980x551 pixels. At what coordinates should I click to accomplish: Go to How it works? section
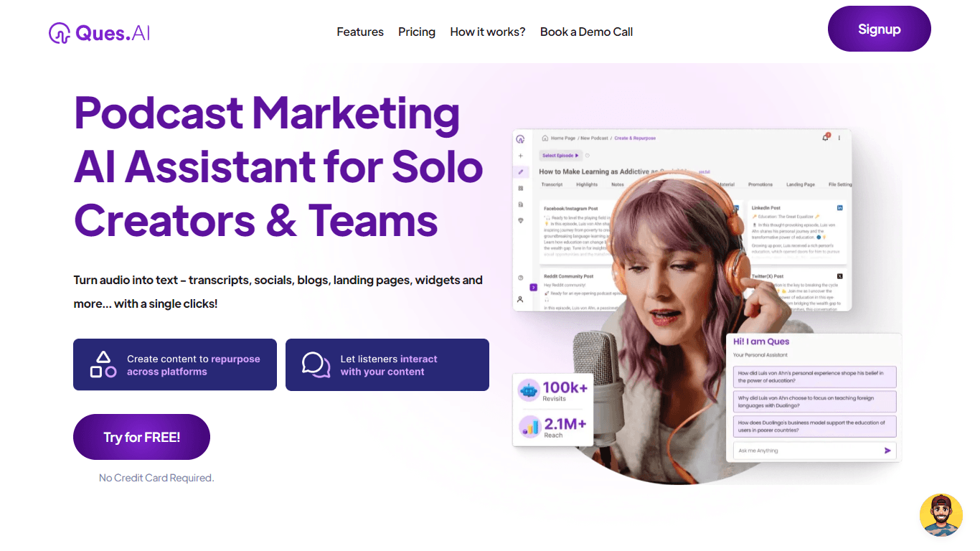point(488,32)
